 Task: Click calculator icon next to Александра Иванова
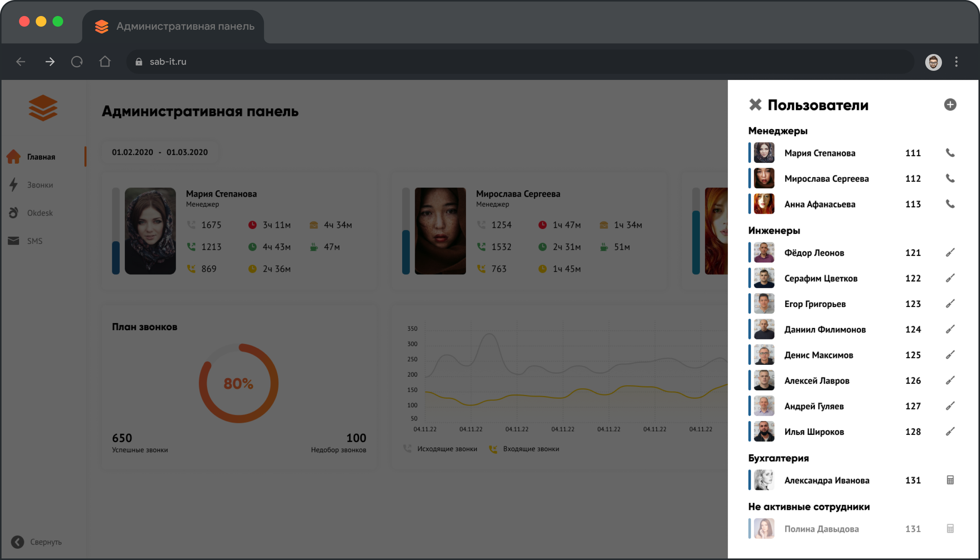click(x=950, y=480)
